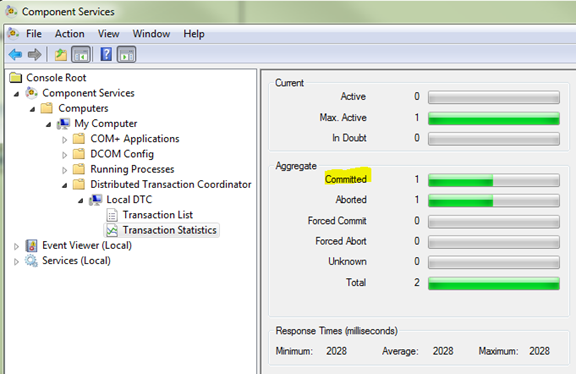This screenshot has height=374, width=576.
Task: Open the Window menu
Action: 151,34
